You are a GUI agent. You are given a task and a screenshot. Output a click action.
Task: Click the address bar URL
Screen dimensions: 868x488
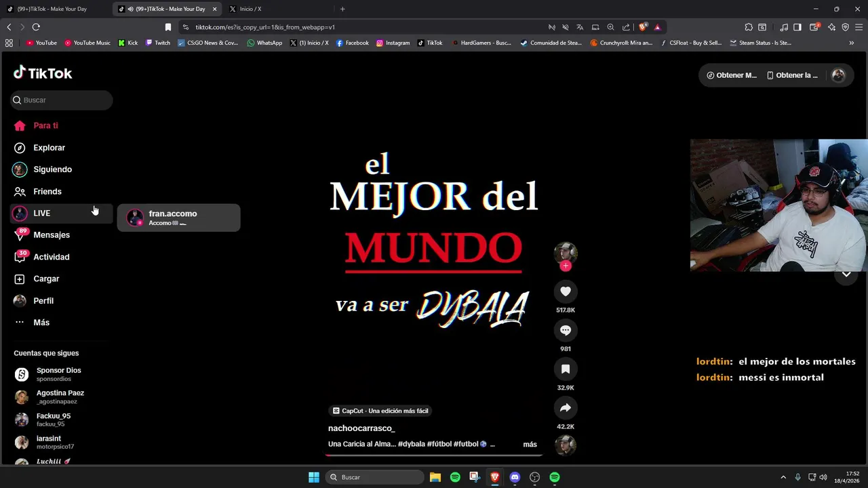tap(265, 27)
